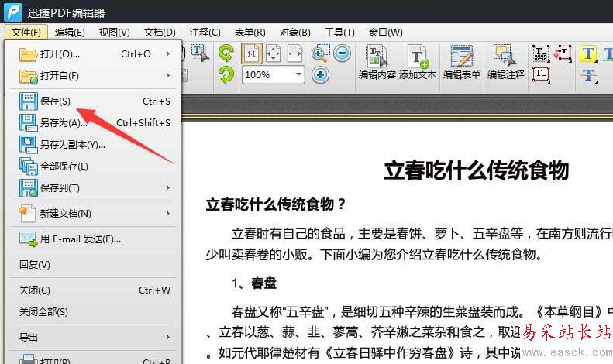The width and height of the screenshot is (613, 364).
Task: Click the 另存为副本 icon
Action: (29, 145)
